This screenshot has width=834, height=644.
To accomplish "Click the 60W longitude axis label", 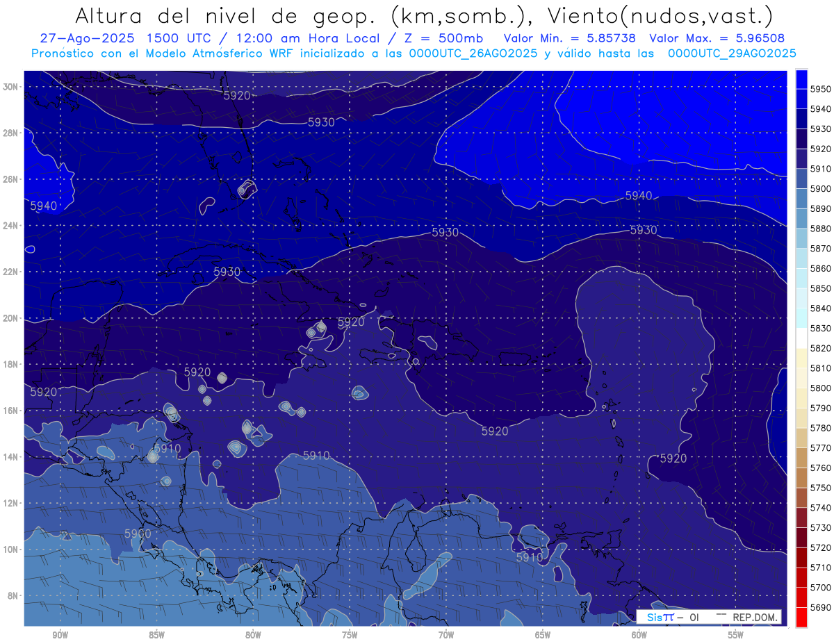I will (639, 635).
